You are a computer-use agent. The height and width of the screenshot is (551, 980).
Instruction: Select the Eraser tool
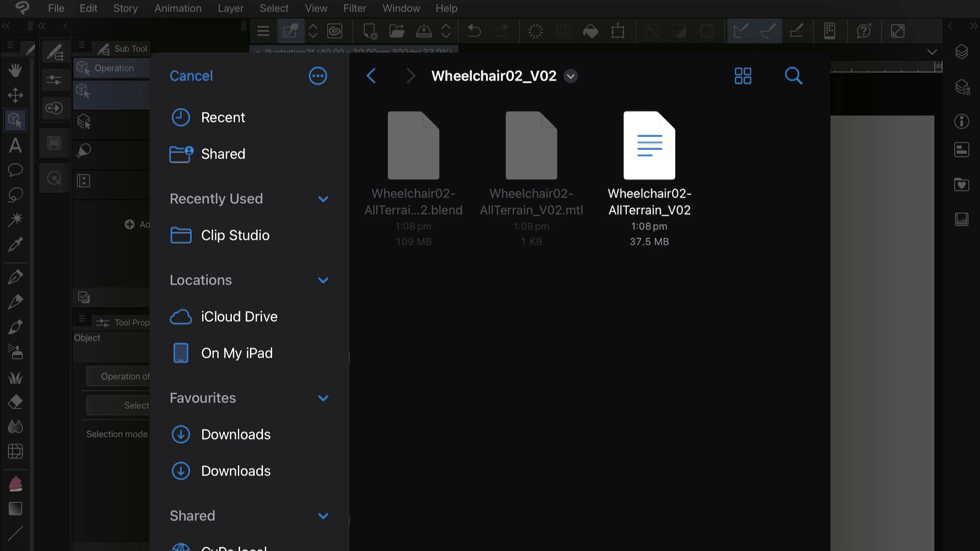pos(15,402)
